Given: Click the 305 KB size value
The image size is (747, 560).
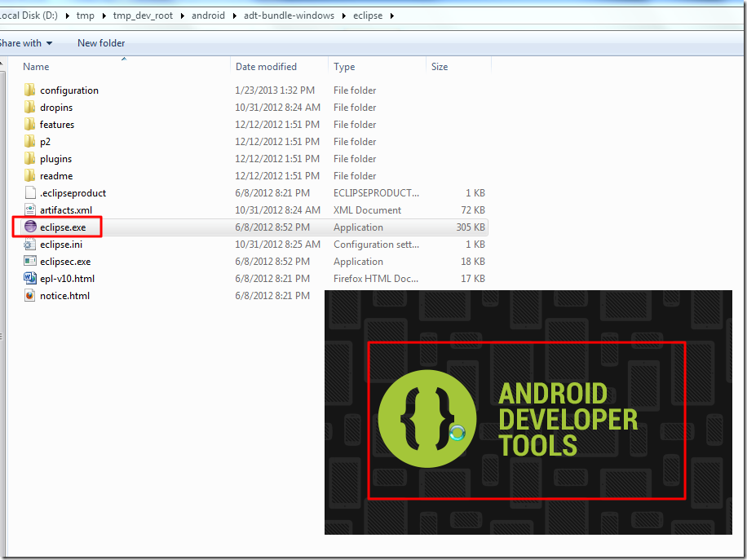Looking at the screenshot, I should 471,227.
